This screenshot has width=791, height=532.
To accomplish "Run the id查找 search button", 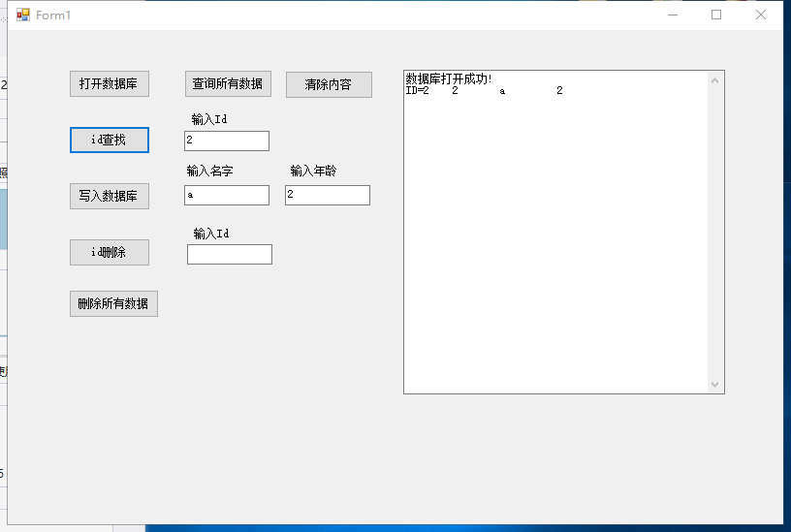I will [x=109, y=141].
